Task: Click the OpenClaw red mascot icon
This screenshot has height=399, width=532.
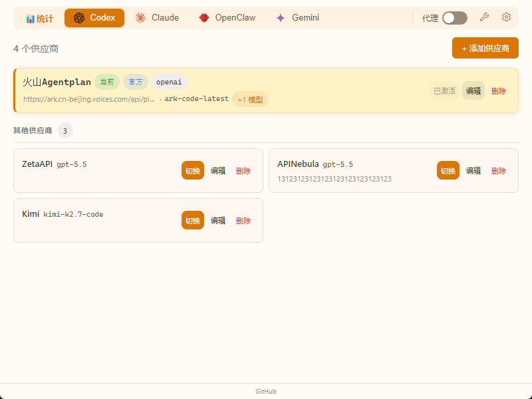Action: [x=204, y=18]
